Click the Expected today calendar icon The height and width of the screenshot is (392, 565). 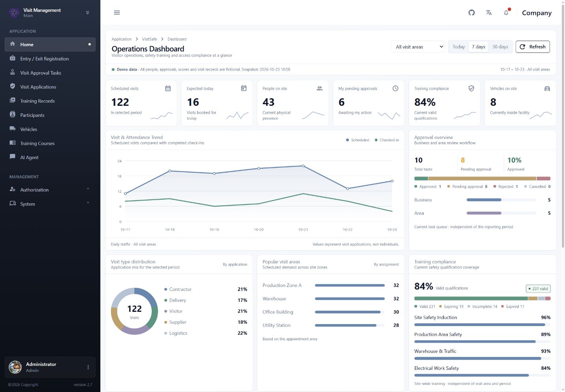(x=244, y=88)
